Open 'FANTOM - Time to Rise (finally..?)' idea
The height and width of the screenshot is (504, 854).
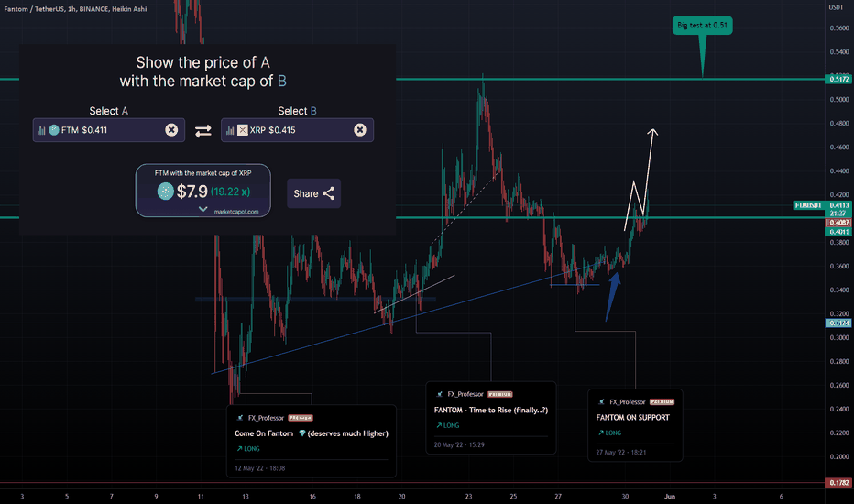point(491,417)
